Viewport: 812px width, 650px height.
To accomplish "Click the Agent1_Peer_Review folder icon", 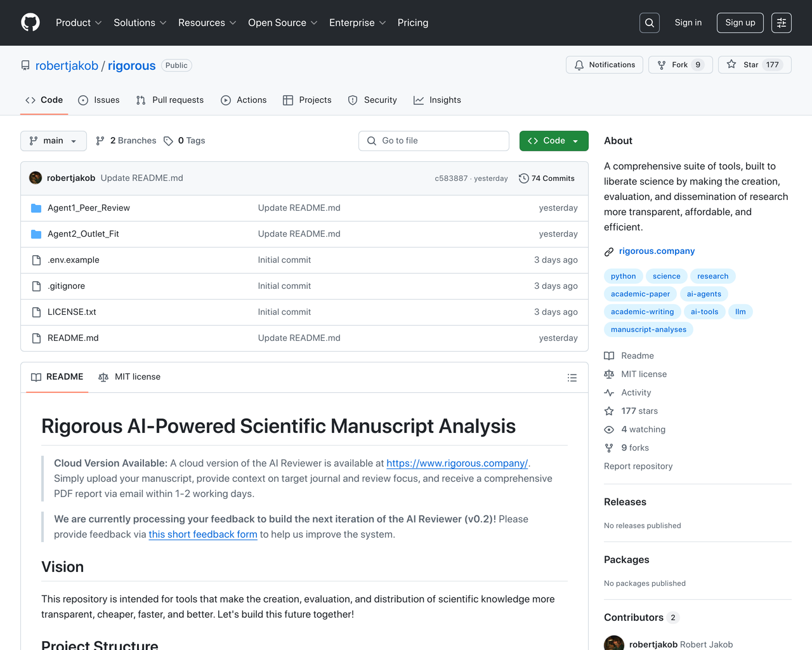I will 36,208.
